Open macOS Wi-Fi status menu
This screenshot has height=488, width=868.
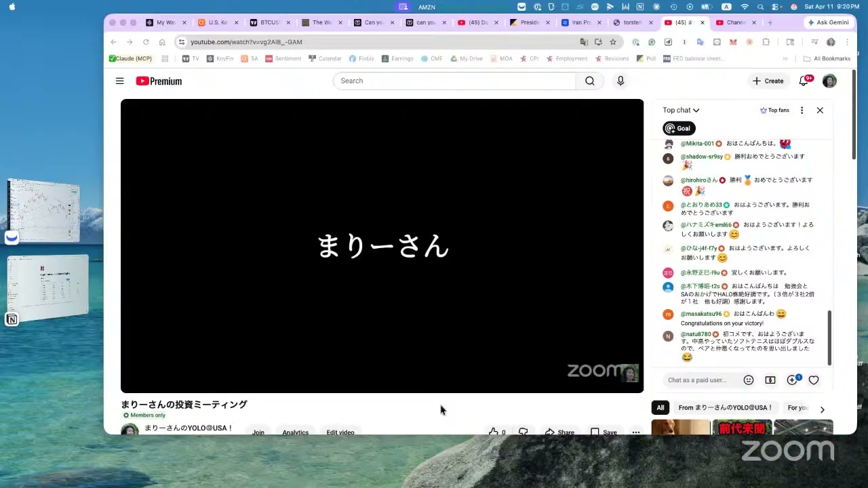click(x=745, y=7)
